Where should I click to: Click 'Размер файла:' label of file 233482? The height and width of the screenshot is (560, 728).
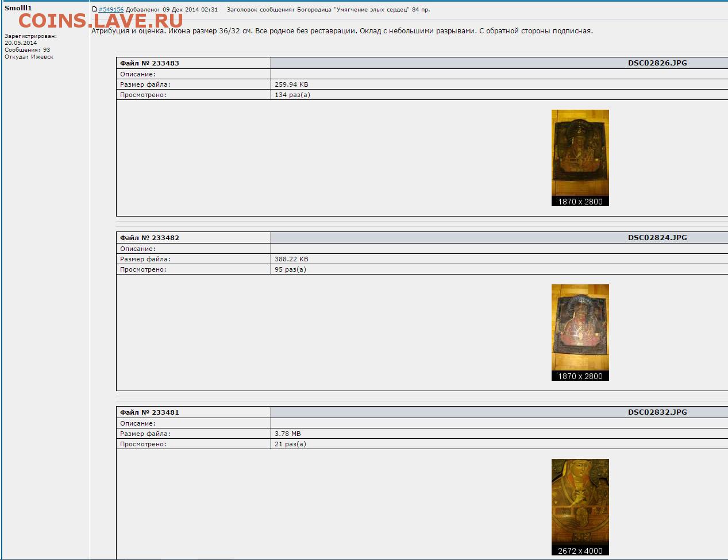(145, 259)
